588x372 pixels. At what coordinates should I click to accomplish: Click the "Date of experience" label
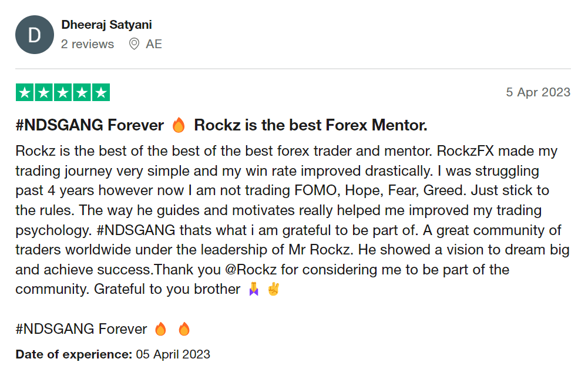click(74, 354)
